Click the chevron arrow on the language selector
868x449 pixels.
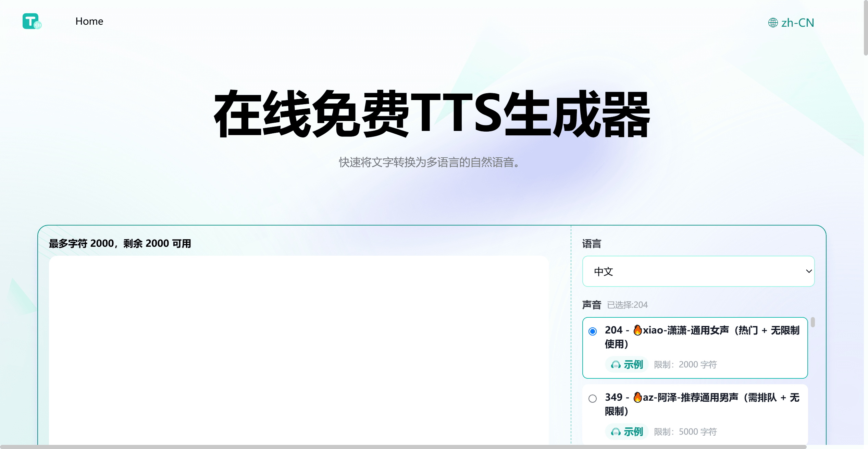point(809,271)
